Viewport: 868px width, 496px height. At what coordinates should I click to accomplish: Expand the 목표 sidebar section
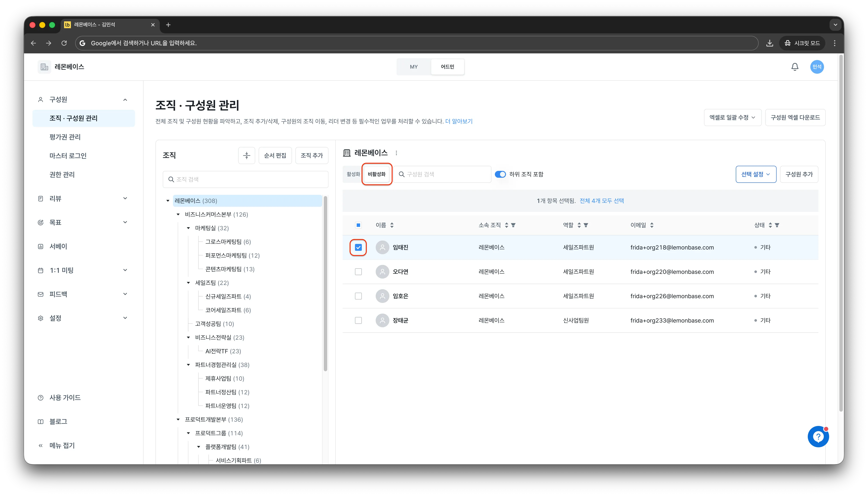click(125, 222)
